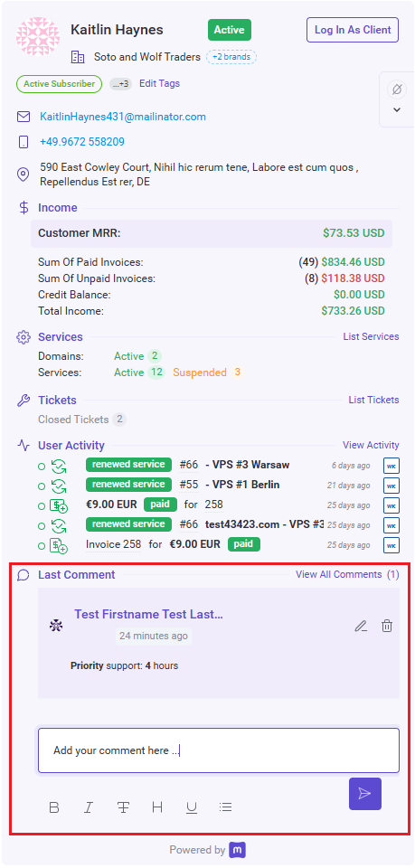Click the email envelope icon
This screenshot has height=868, width=415.
tap(24, 117)
